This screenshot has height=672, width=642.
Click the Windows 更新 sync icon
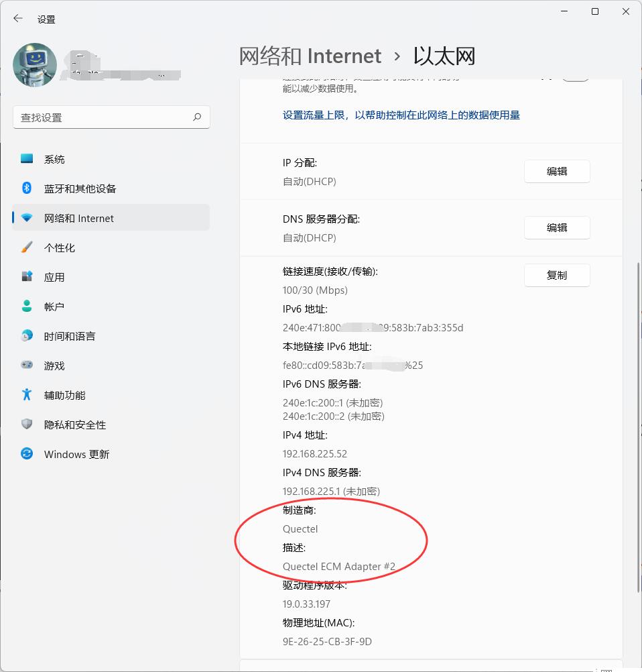pos(27,453)
